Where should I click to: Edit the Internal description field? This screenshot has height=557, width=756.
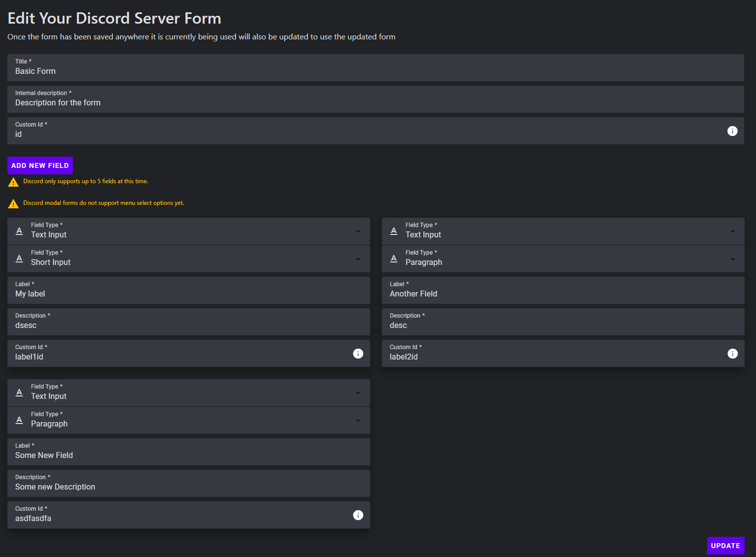376,99
